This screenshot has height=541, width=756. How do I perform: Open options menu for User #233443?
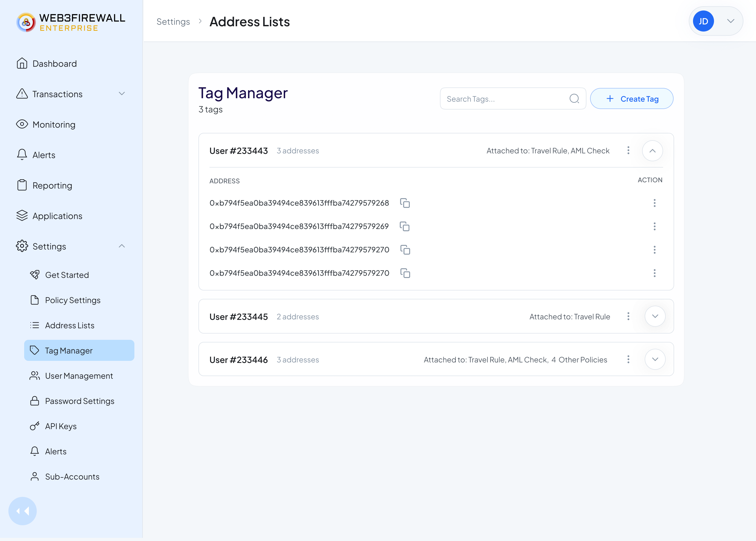[x=628, y=150]
